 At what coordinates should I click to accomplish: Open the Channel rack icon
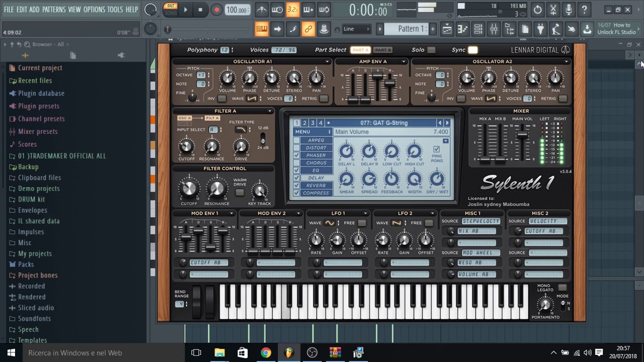tap(478, 29)
